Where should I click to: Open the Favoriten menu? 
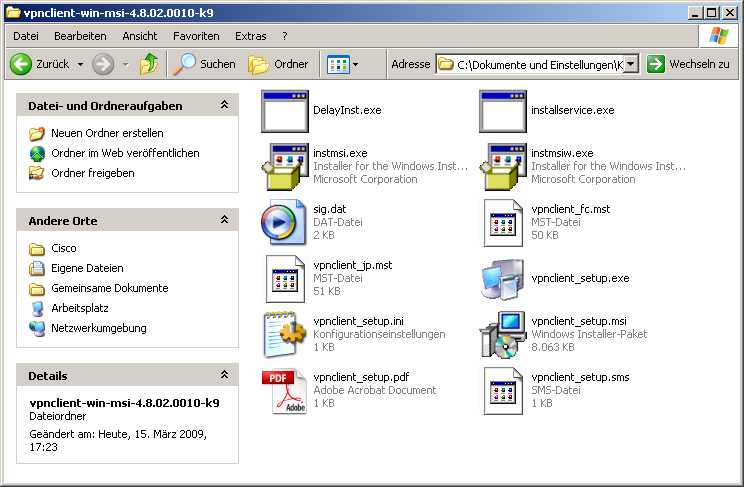[x=196, y=36]
